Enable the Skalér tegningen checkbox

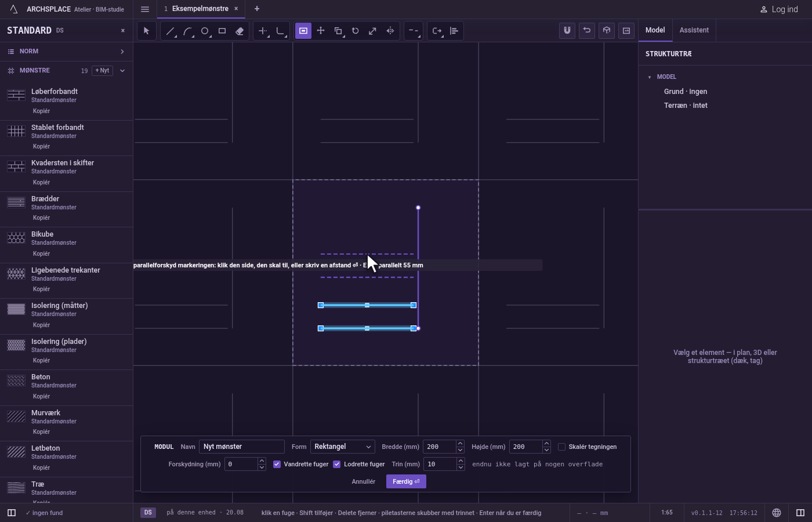561,447
